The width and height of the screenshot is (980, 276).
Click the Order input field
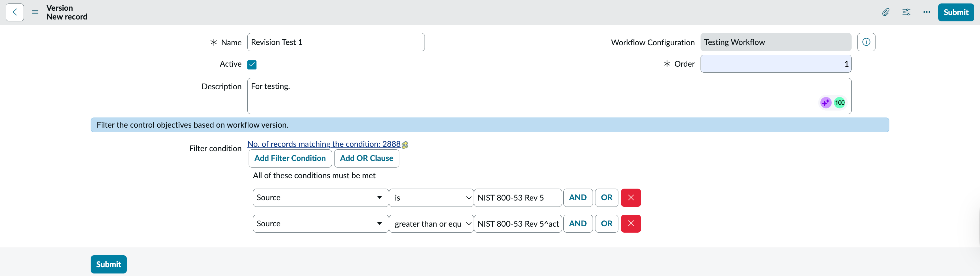coord(776,64)
